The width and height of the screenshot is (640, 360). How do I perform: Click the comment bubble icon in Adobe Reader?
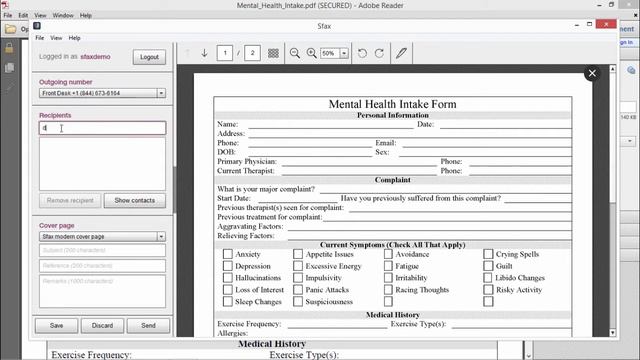coord(631,70)
